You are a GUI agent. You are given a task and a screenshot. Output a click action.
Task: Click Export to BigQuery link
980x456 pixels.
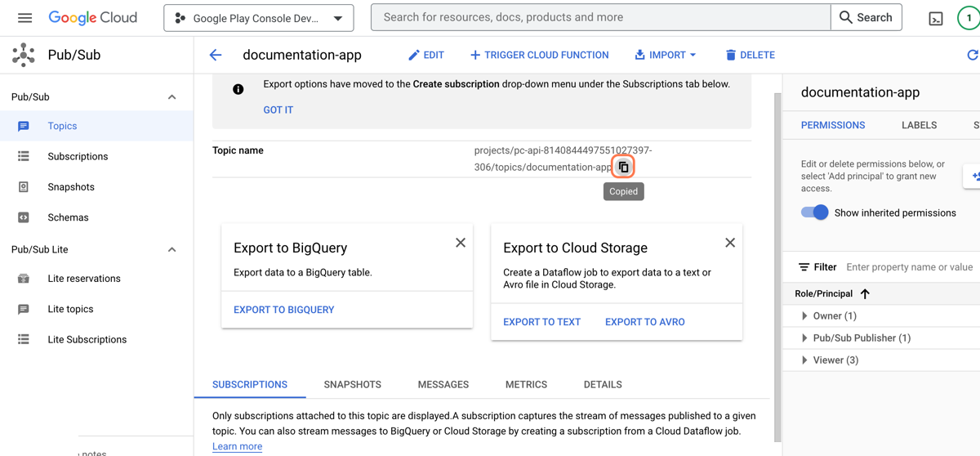pyautogui.click(x=283, y=310)
